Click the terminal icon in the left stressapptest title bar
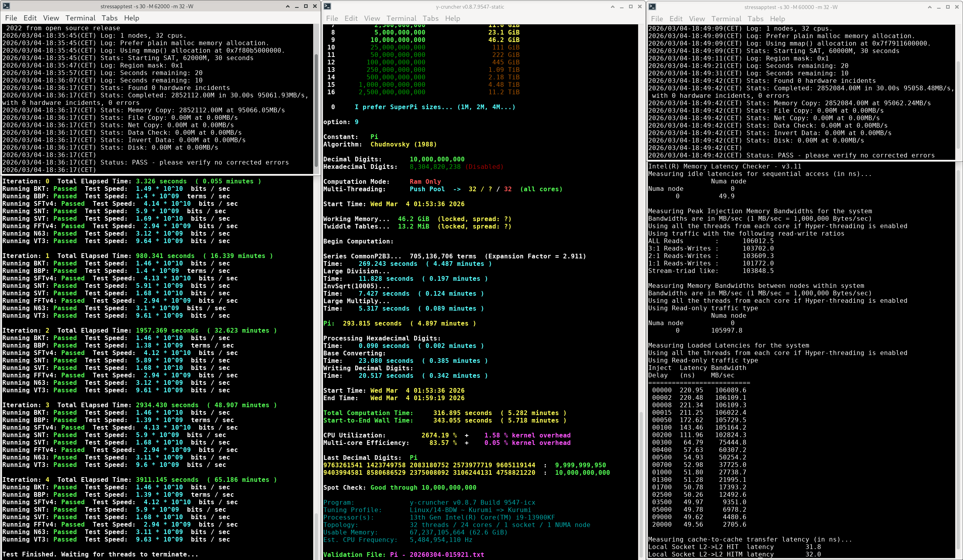Screen dimensions: 963x560 (6, 6)
